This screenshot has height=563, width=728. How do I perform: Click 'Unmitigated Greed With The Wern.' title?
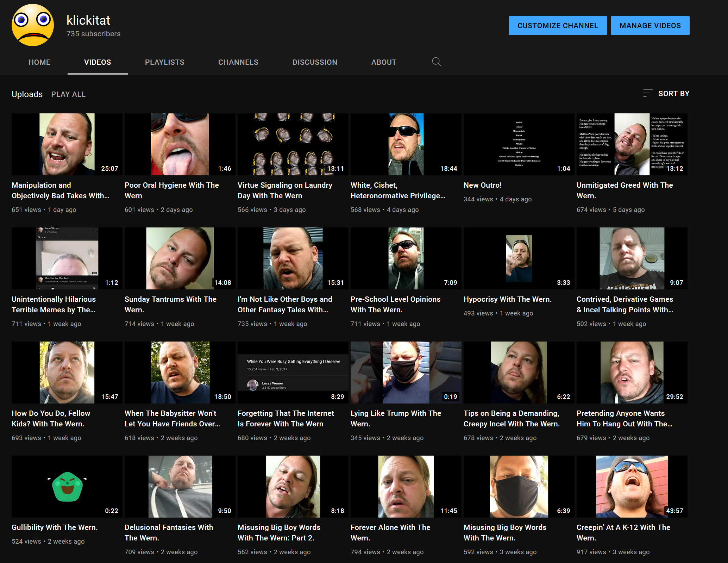(x=625, y=190)
